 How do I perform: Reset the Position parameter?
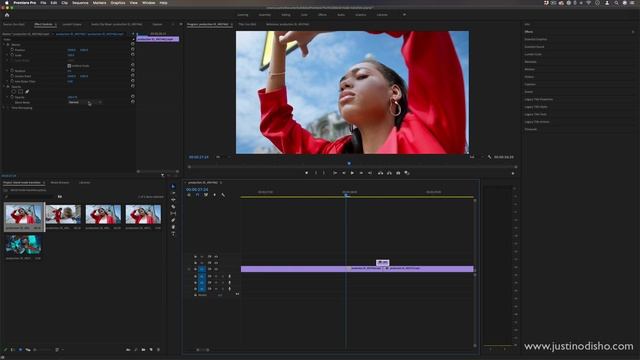click(133, 50)
